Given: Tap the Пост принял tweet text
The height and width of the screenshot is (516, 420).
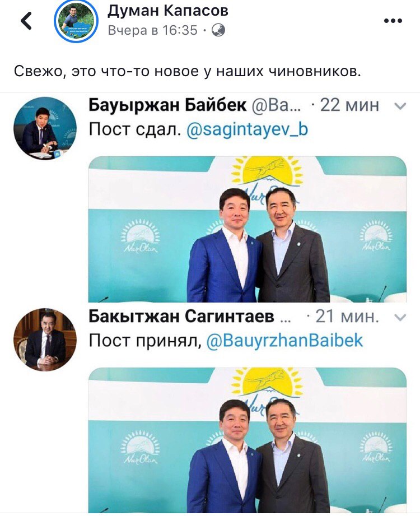Looking at the screenshot, I should pos(145,341).
